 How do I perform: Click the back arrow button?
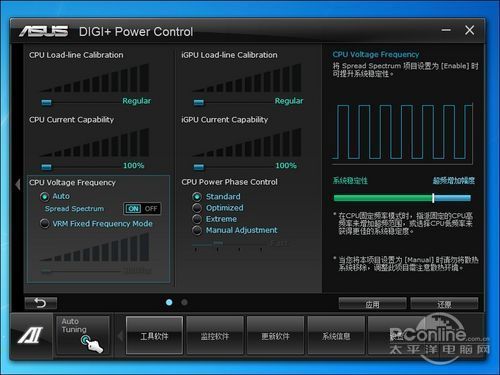(x=41, y=303)
